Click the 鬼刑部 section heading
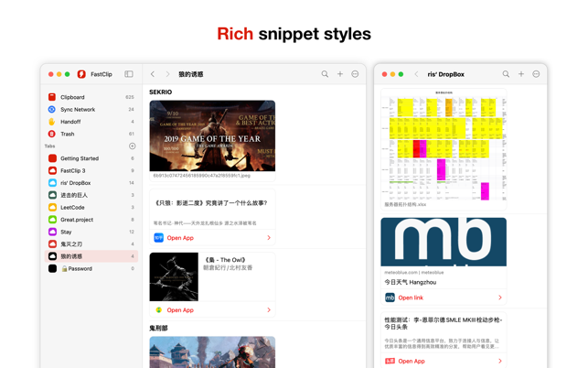Viewport: 588px width, 368px height. (x=158, y=329)
